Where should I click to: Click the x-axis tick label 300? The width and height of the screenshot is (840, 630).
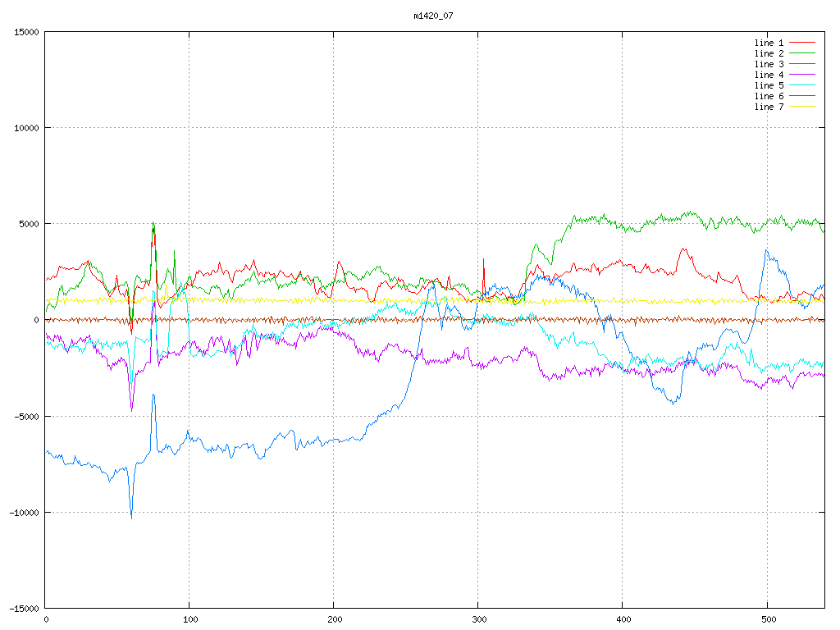coord(478,619)
